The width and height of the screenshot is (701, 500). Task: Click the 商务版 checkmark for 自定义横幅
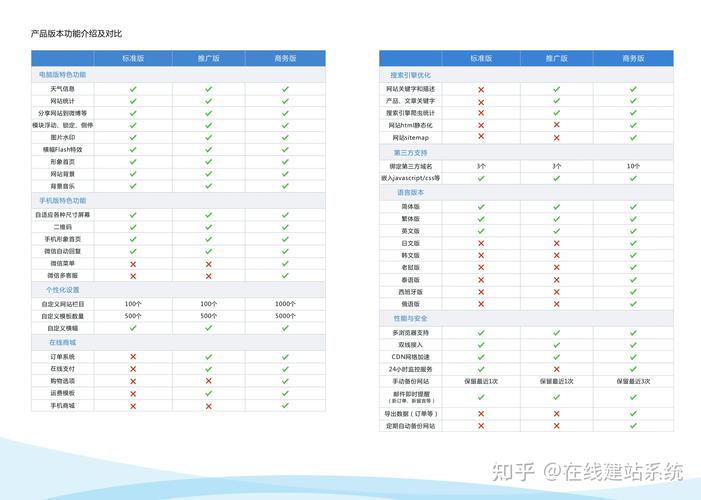pos(285,328)
